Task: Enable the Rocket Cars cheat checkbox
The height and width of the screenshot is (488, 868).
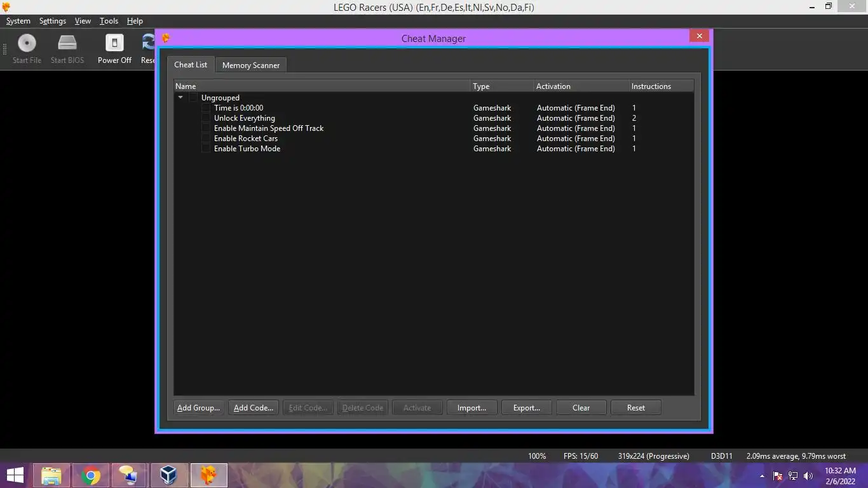Action: pos(206,139)
